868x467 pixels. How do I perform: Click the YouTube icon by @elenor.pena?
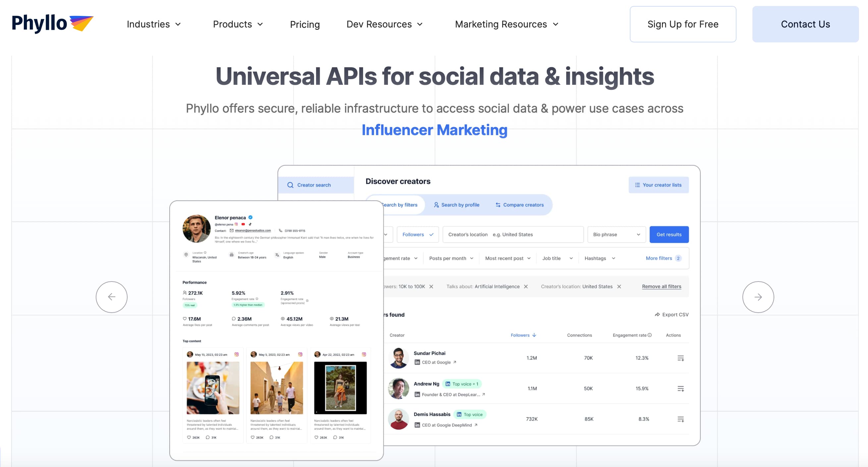[243, 224]
